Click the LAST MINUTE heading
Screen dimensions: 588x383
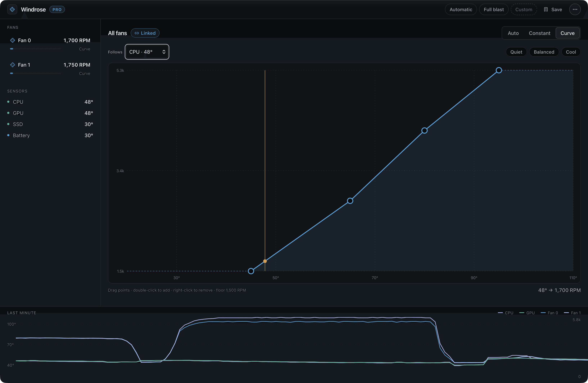pyautogui.click(x=21, y=313)
